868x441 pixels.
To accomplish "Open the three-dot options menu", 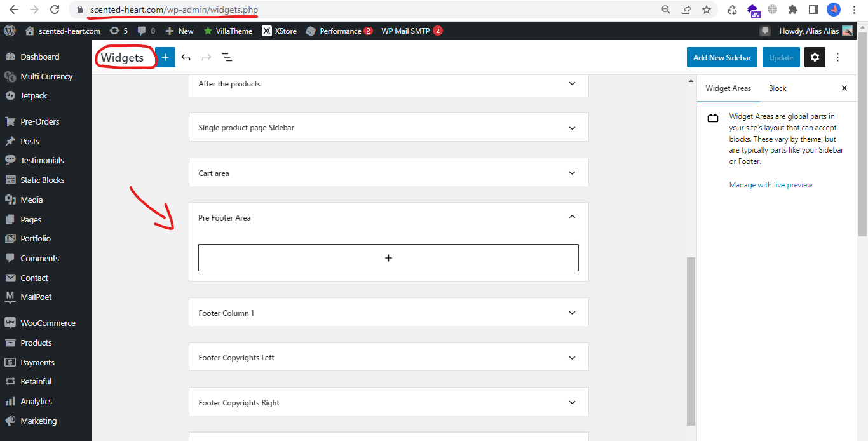I will [x=837, y=57].
